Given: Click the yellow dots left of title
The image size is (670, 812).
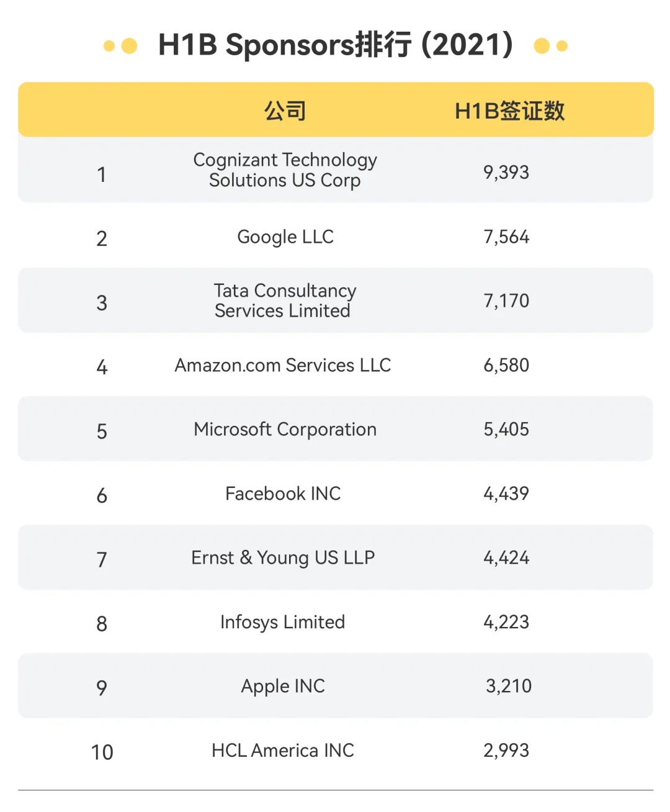Looking at the screenshot, I should click(x=120, y=46).
